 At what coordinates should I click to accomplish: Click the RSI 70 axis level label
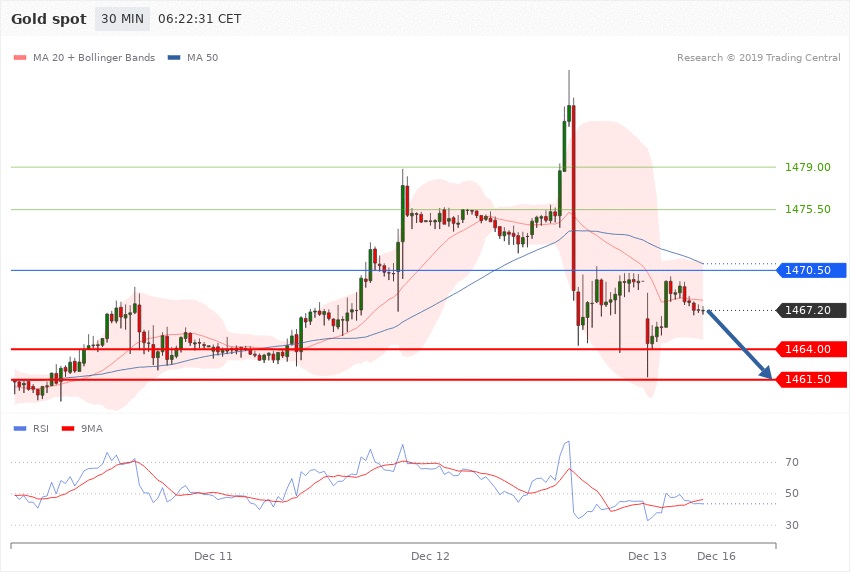[x=792, y=462]
